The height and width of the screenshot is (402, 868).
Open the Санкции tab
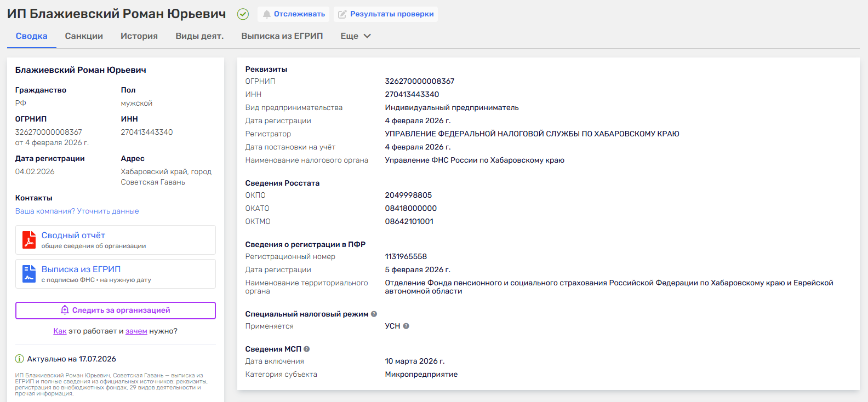(84, 36)
